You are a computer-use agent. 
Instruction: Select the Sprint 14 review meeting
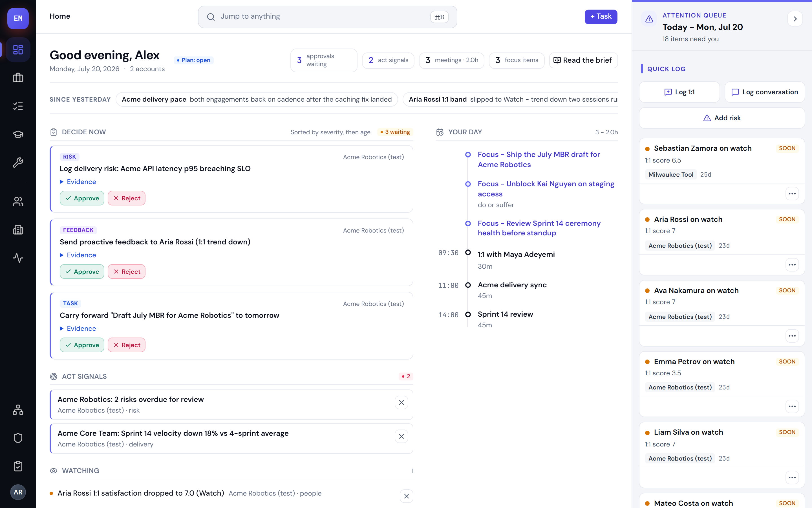click(505, 314)
